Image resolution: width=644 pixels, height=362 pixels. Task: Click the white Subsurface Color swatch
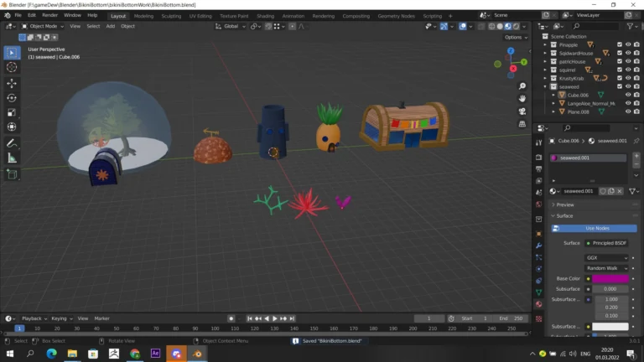tap(610, 327)
